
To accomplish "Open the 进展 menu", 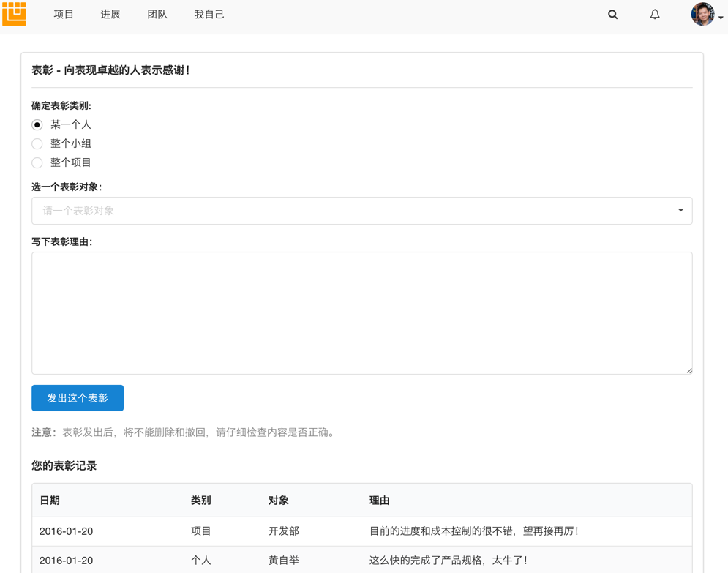I will [x=110, y=14].
